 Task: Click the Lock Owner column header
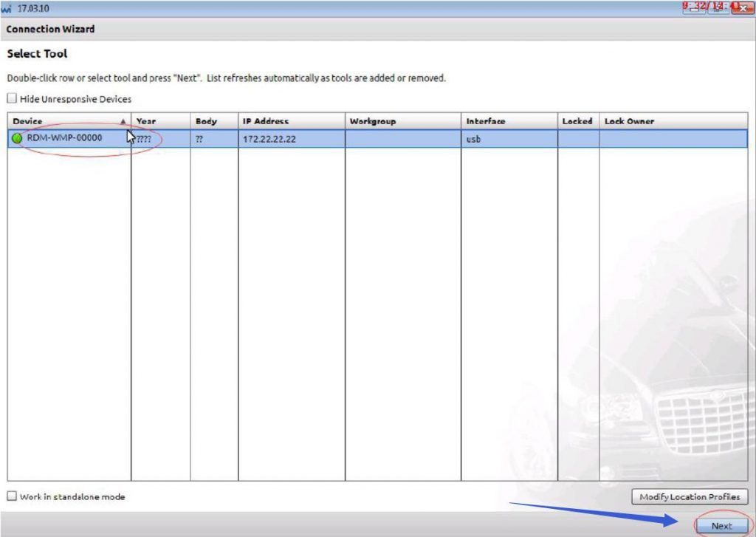point(673,121)
